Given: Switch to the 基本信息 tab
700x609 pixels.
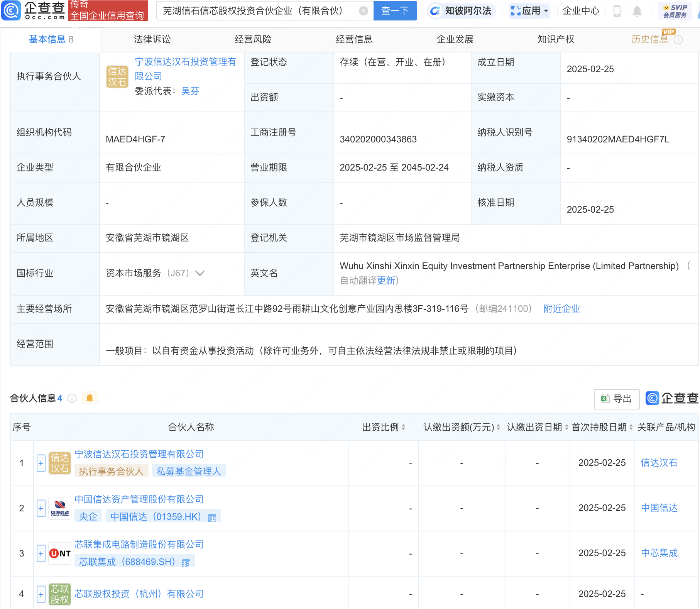Looking at the screenshot, I should click(x=51, y=39).
